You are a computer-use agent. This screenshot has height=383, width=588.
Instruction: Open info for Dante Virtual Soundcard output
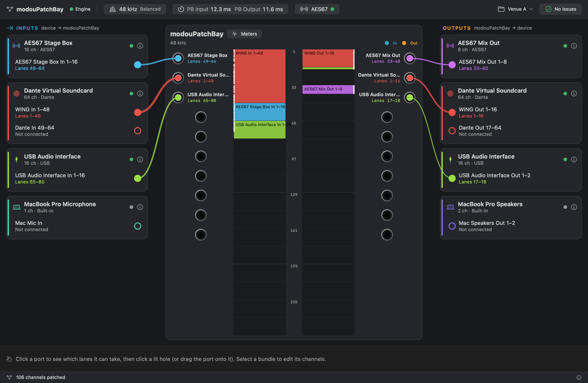[x=574, y=94]
